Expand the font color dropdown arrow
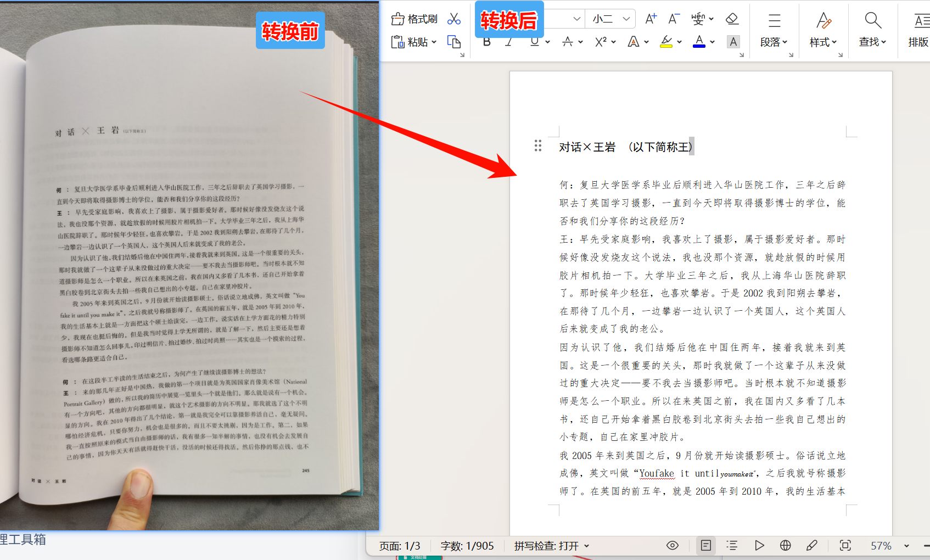 tap(712, 42)
